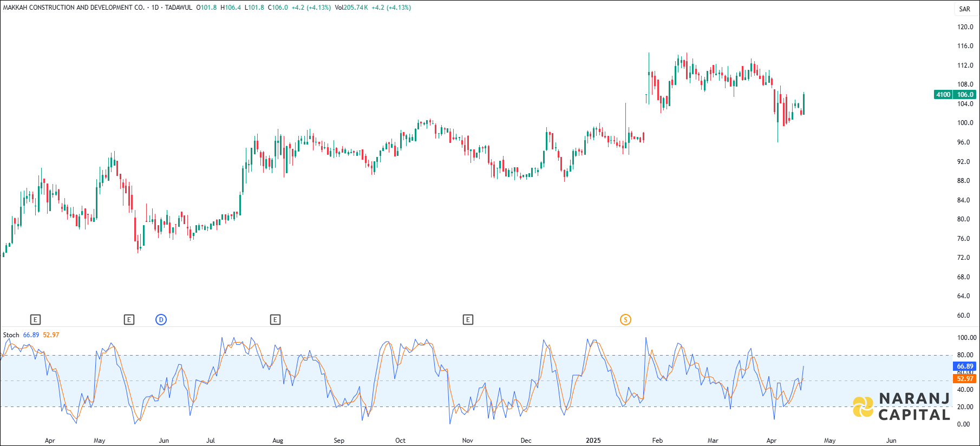This screenshot has height=446, width=980.
Task: Click the orange 52.97 axis label
Action: (x=965, y=379)
